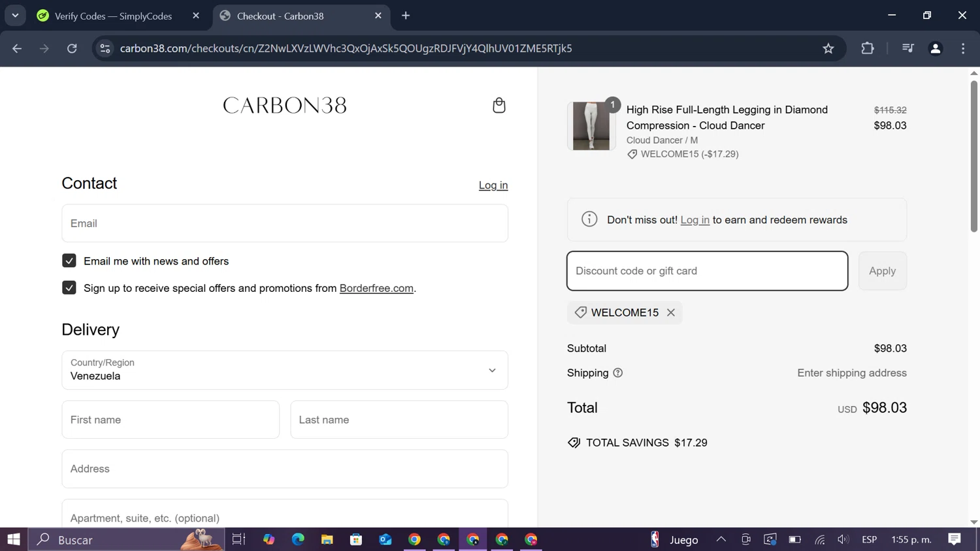980x551 pixels.
Task: Select the Checkout - Carbon38 tab
Action: [x=301, y=16]
